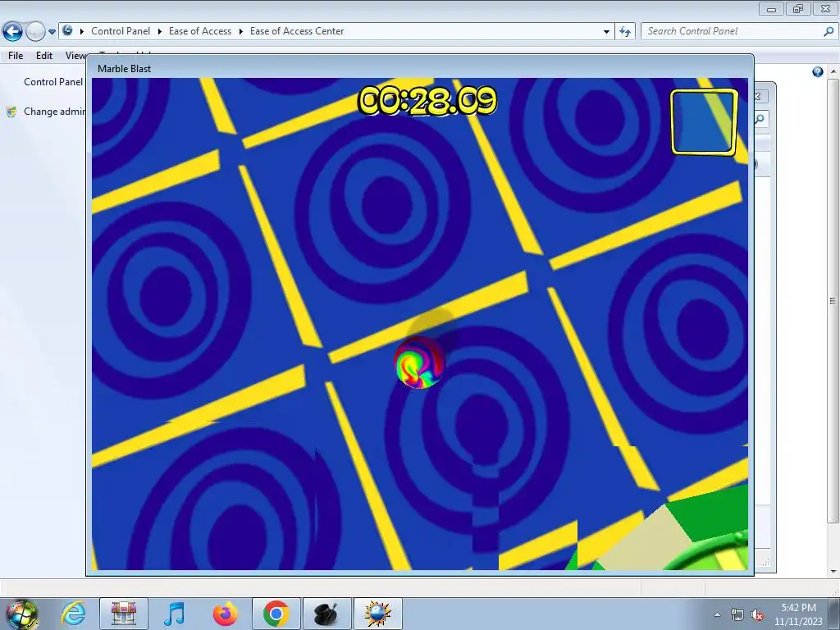
Task: Expand the arrow after the Ease of Access breadcrumb
Action: pyautogui.click(x=241, y=32)
